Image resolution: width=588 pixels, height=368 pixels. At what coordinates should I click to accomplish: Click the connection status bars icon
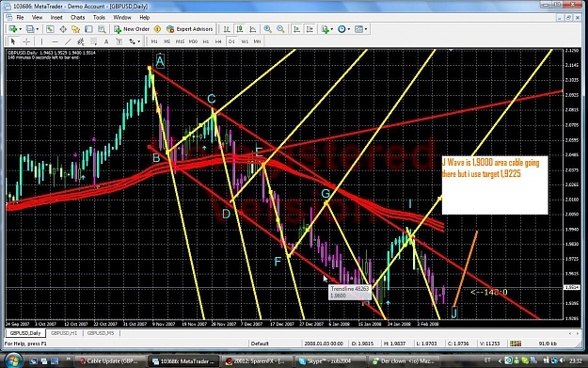tap(516, 344)
